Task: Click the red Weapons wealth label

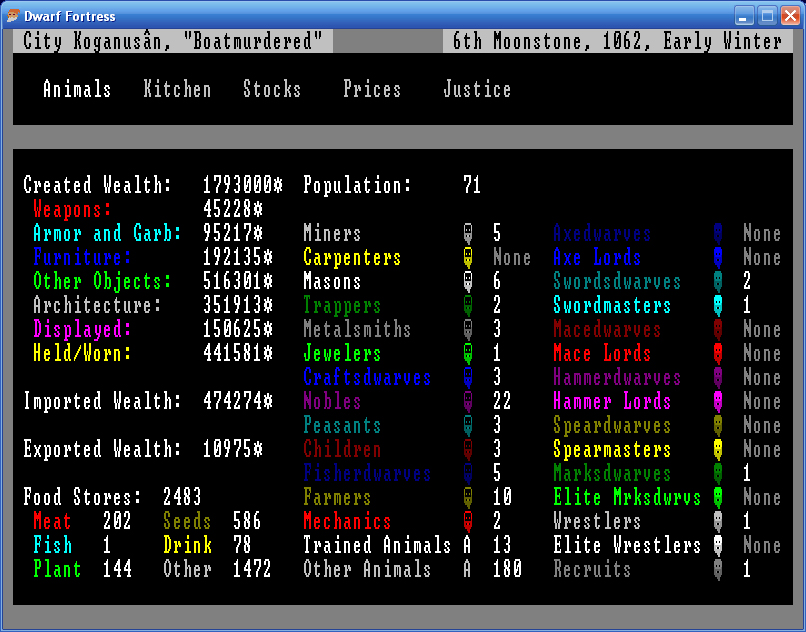Action: (72, 209)
